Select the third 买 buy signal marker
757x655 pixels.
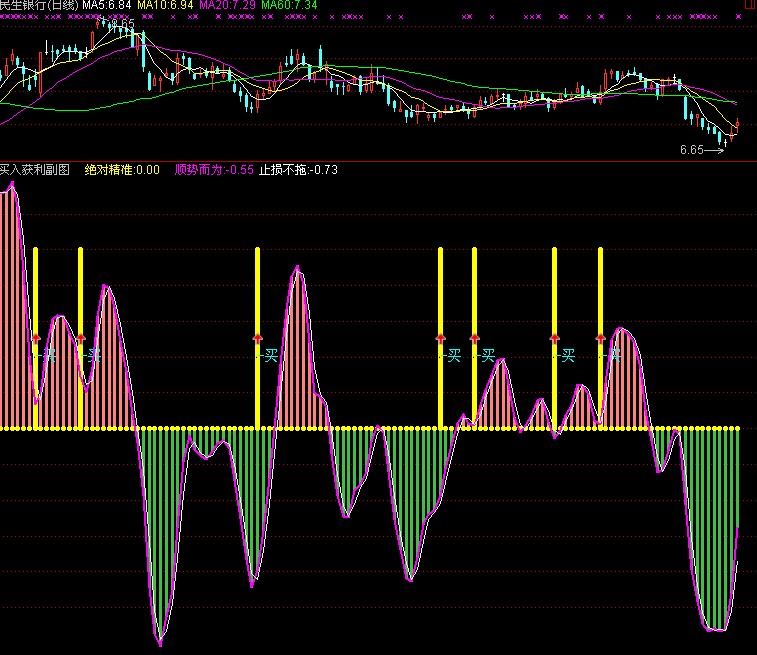pos(270,355)
